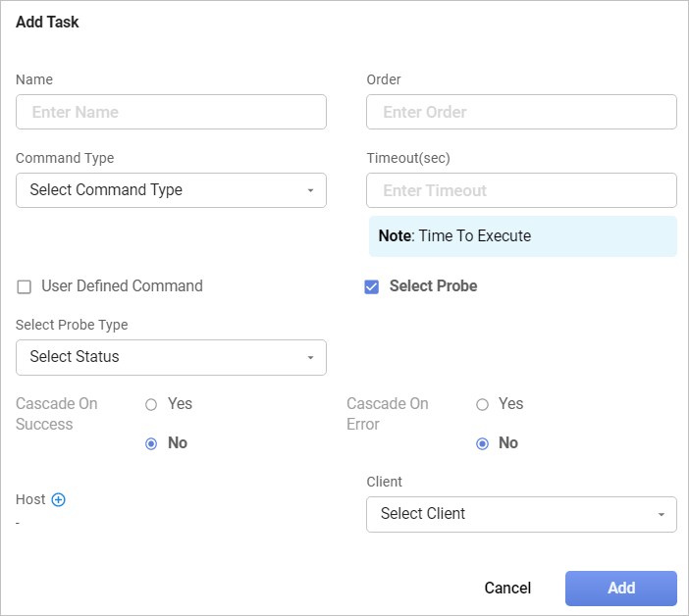The width and height of the screenshot is (689, 616).
Task: Check the User Defined Command checkbox
Action: pyautogui.click(x=25, y=286)
